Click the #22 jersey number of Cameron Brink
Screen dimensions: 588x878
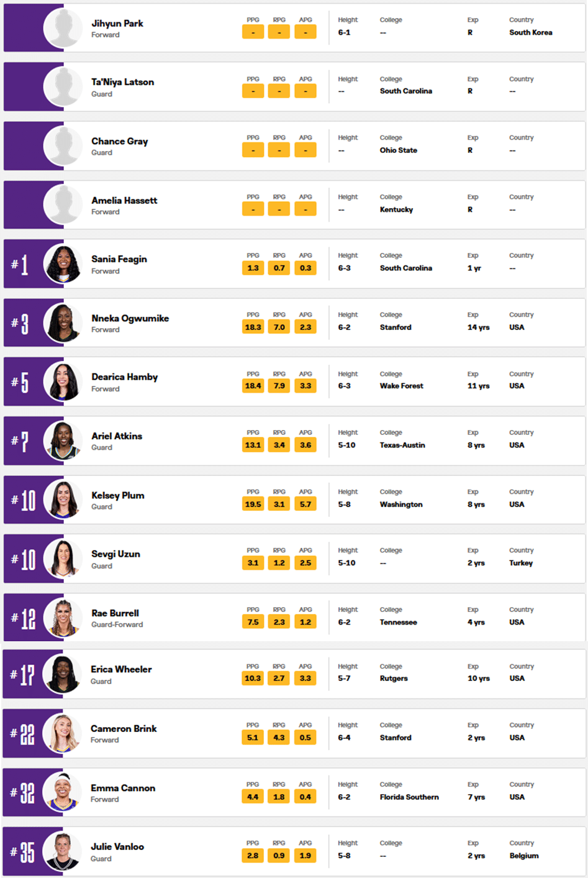[22, 734]
